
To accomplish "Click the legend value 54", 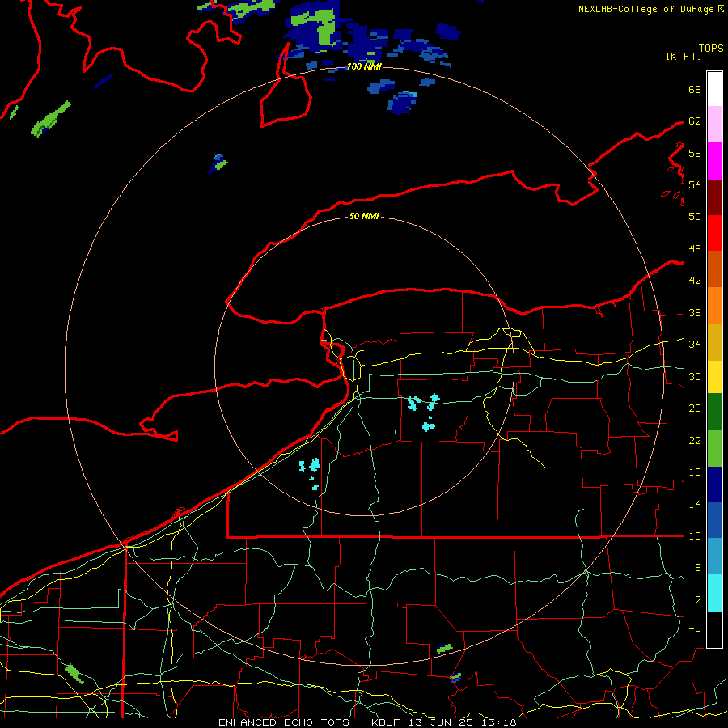I will click(x=695, y=184).
